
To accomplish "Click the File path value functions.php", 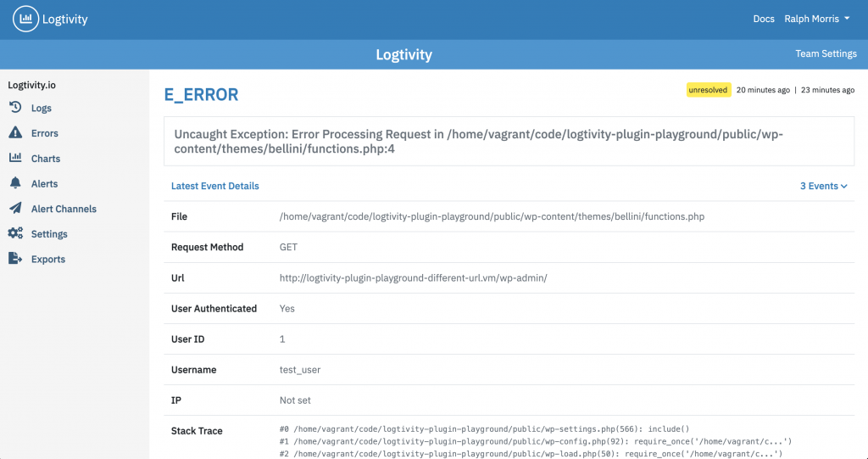I will coord(492,216).
